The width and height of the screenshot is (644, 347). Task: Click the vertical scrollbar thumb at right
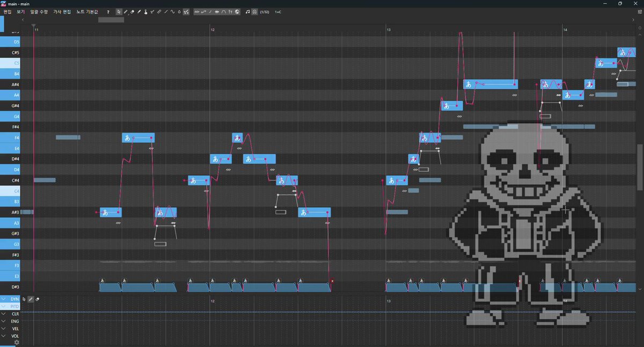point(640,167)
